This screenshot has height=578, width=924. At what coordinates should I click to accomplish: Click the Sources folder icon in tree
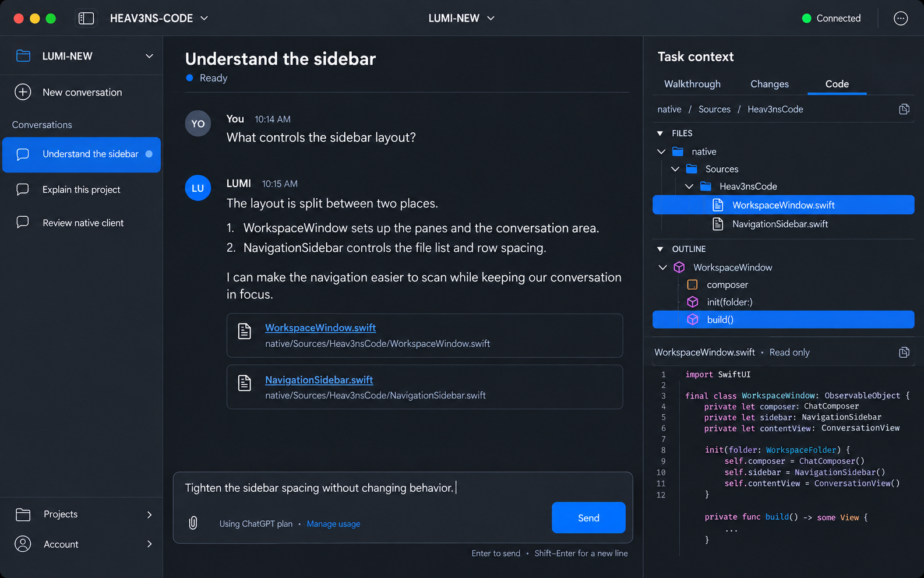tap(692, 169)
